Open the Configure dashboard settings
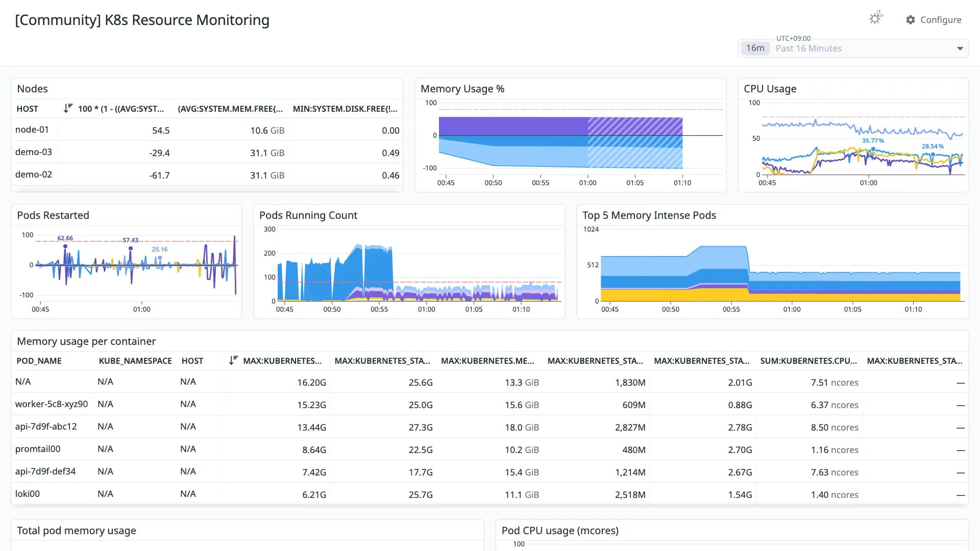 [934, 19]
